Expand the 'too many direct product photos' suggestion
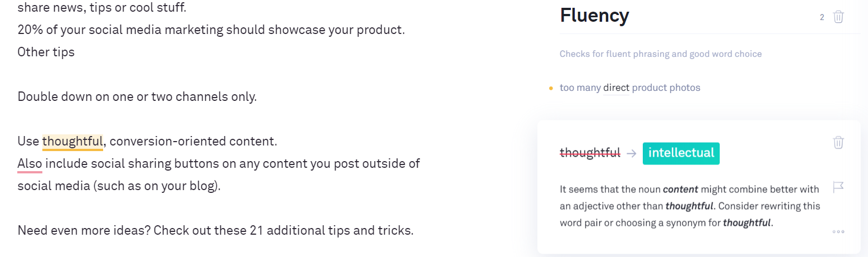 (x=630, y=88)
